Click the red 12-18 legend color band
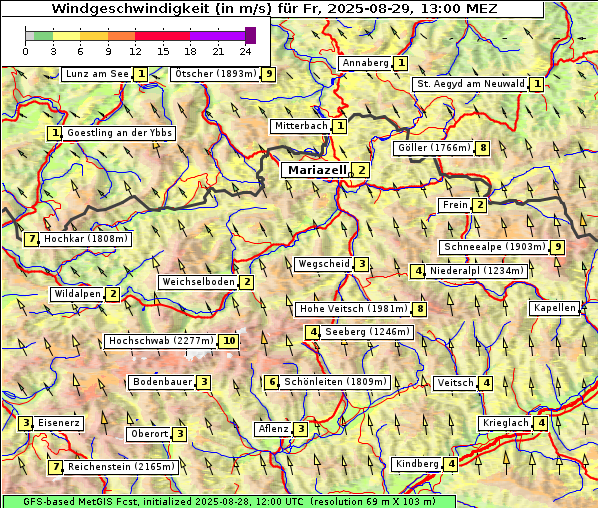The height and width of the screenshot is (508, 598). click(x=162, y=36)
